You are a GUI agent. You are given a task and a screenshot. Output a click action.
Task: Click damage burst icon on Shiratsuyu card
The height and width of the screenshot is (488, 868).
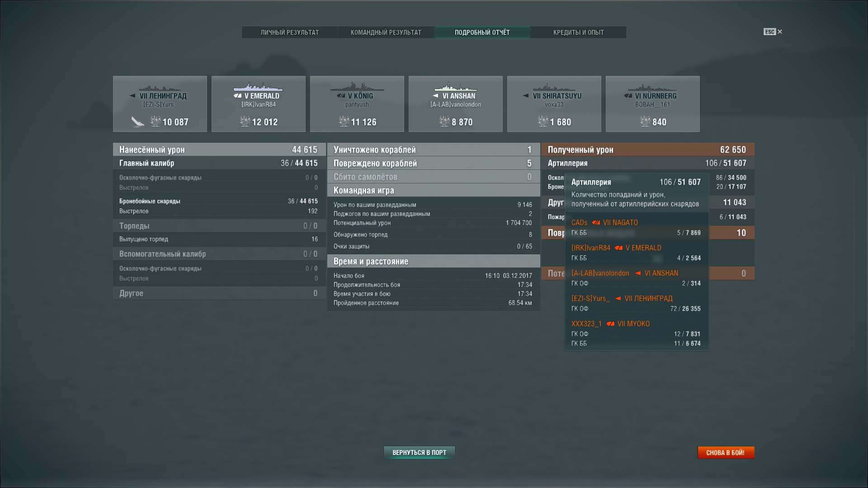[x=542, y=122]
